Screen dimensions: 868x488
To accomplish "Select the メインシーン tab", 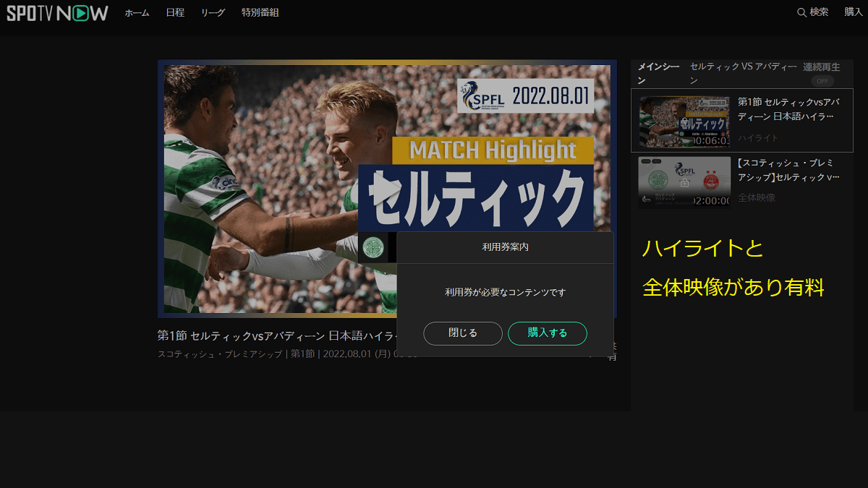I will click(x=658, y=73).
